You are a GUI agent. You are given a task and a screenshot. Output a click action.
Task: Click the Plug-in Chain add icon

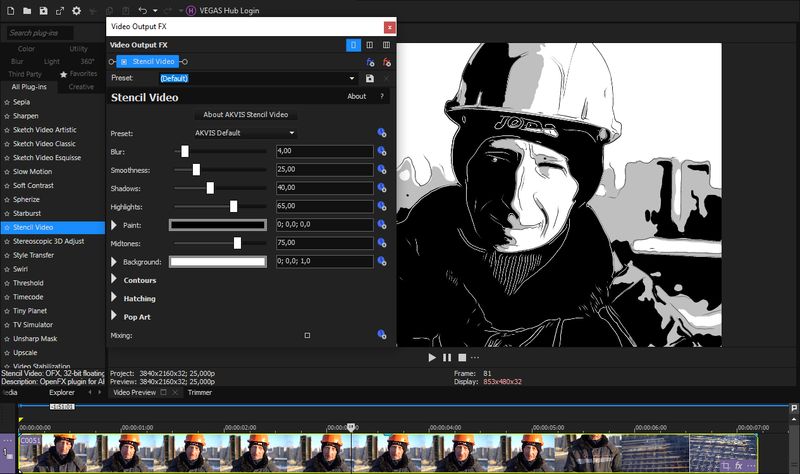pos(370,62)
